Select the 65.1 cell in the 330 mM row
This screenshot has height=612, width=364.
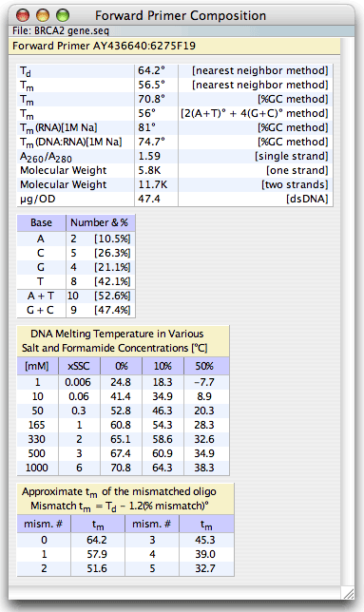click(x=121, y=439)
